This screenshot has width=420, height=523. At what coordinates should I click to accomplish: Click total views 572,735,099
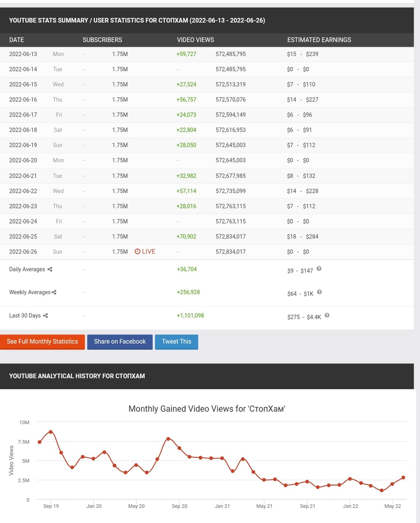pyautogui.click(x=231, y=191)
